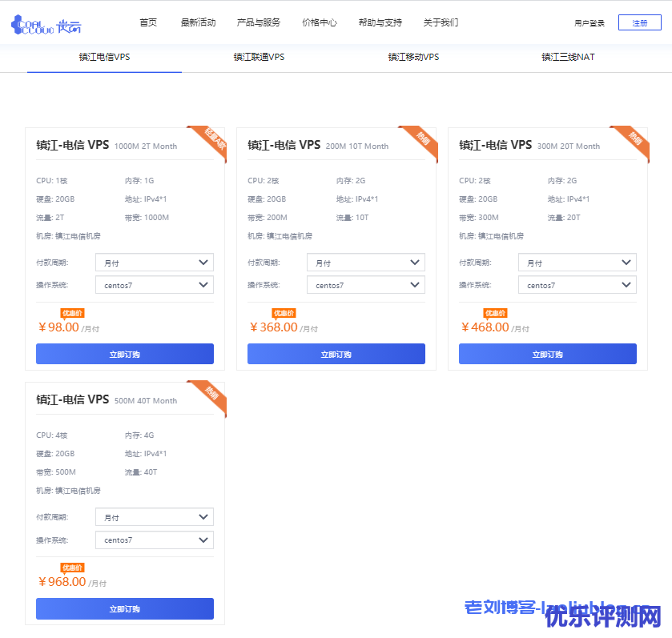Switch to the 镇江三线NAT tab

pos(568,57)
